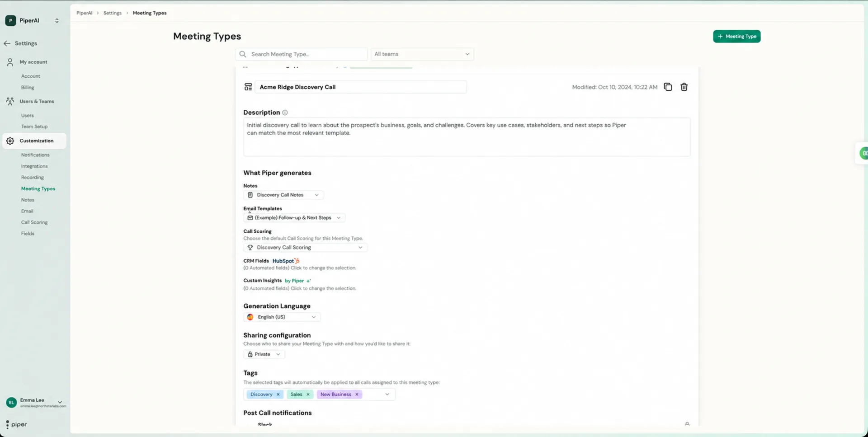Open Billing in the sidebar
This screenshot has width=868, height=437.
point(28,88)
